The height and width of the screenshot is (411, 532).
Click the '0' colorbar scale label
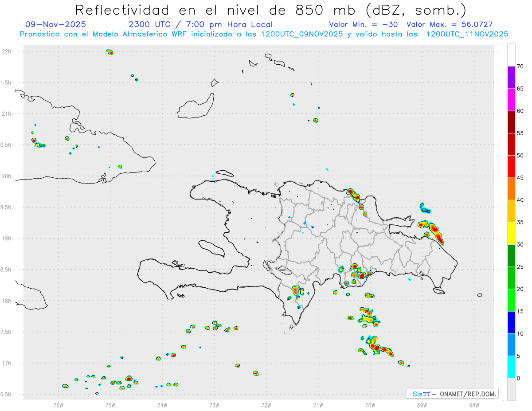point(518,378)
